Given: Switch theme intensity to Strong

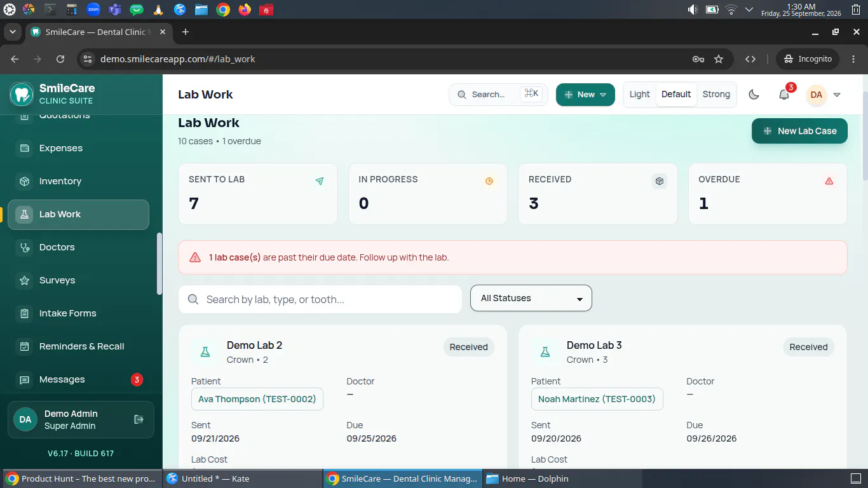Looking at the screenshot, I should 716,94.
